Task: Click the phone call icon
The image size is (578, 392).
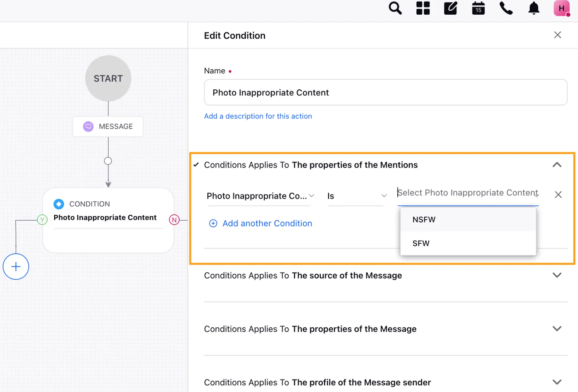Action: tap(506, 8)
